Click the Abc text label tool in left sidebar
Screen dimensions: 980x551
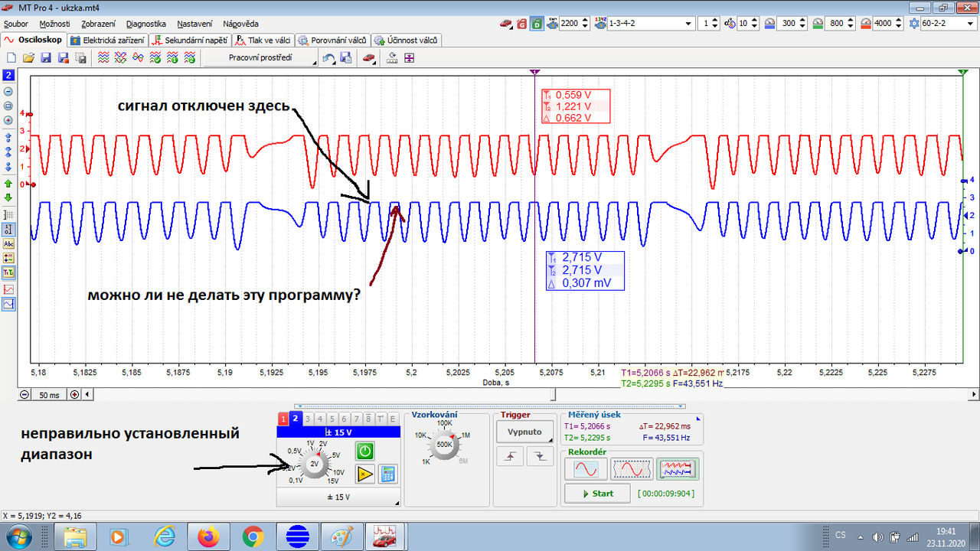pyautogui.click(x=9, y=243)
